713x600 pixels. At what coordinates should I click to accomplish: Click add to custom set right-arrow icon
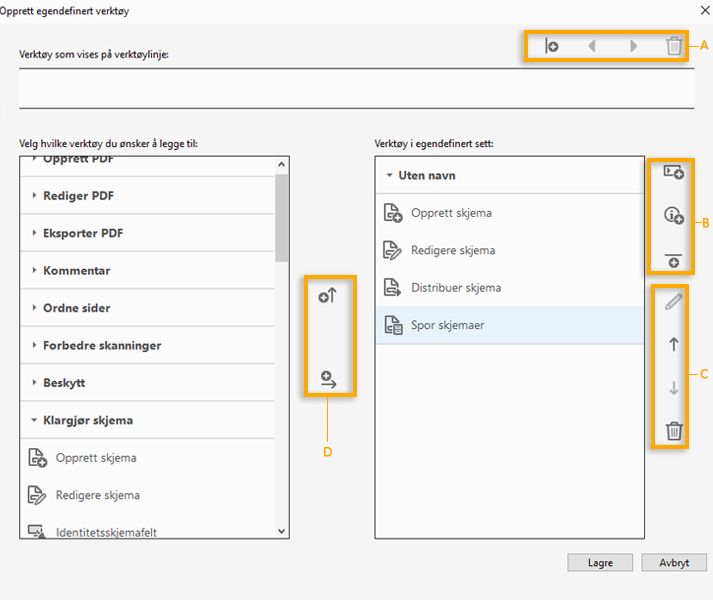click(x=329, y=379)
